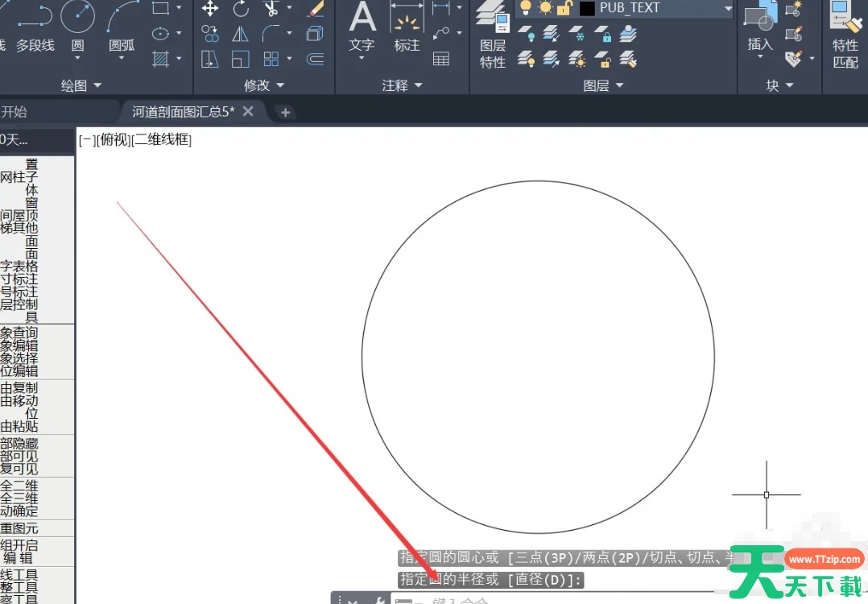Viewport: 868px width, 604px height.
Task: Click the layer freeze snowflake icon
Action: click(x=577, y=34)
